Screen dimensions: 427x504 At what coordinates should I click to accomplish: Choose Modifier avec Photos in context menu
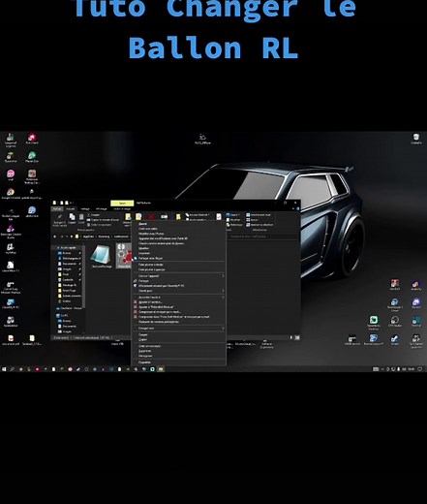179,234
